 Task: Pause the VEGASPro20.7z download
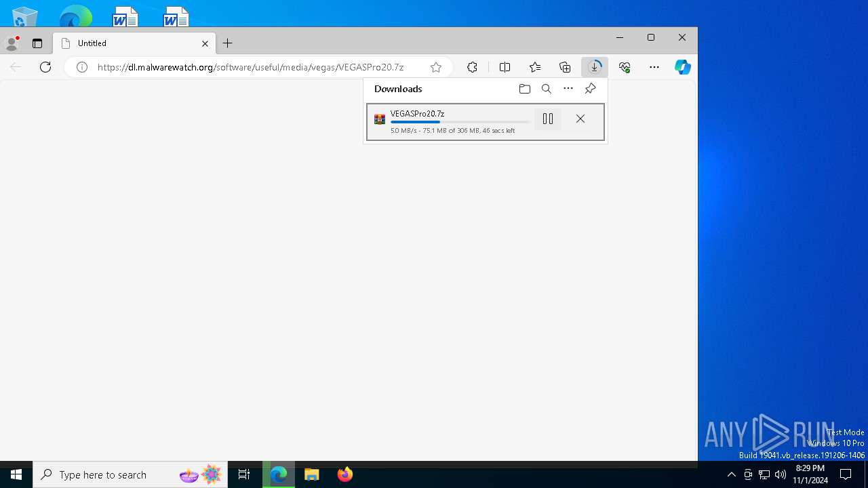point(548,119)
